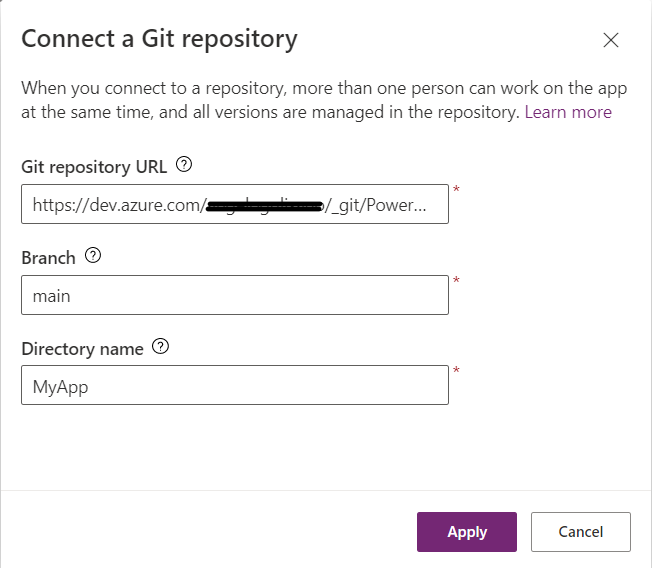Click the Branch field containing main
This screenshot has width=652, height=568.
tap(235, 295)
